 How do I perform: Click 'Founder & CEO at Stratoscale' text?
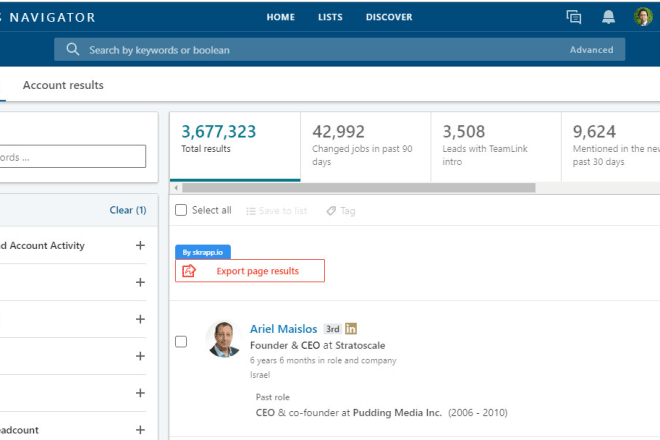point(317,346)
